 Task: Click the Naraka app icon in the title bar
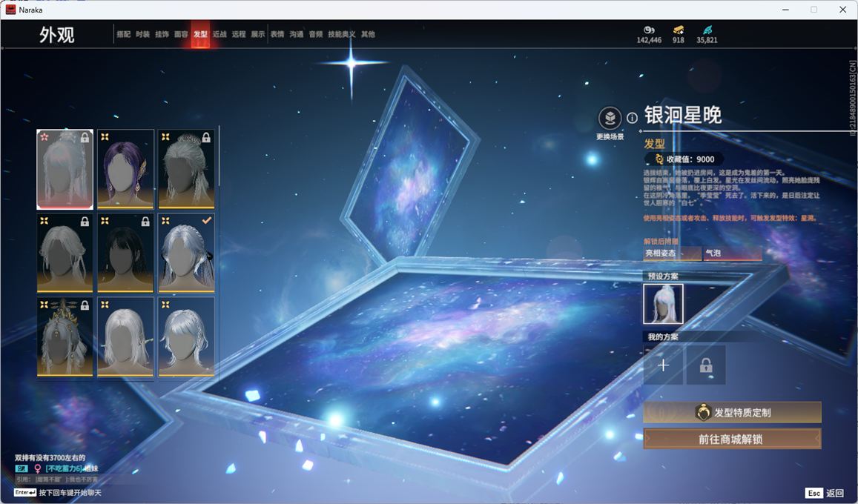(x=10, y=10)
